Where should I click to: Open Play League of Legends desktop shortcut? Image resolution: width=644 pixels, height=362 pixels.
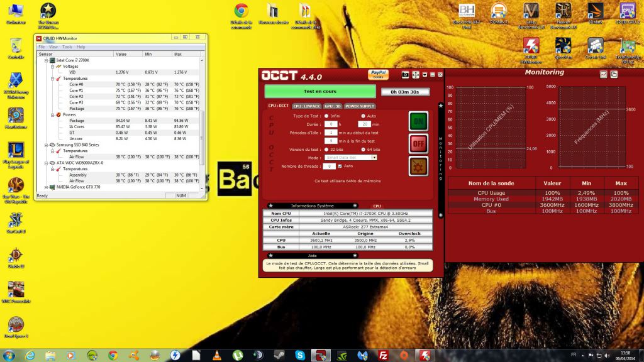(16, 156)
